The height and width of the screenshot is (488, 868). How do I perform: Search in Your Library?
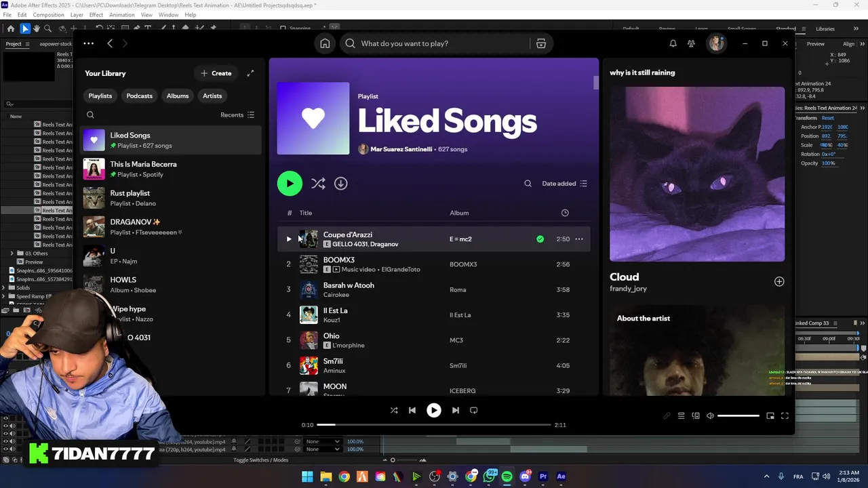click(x=90, y=115)
